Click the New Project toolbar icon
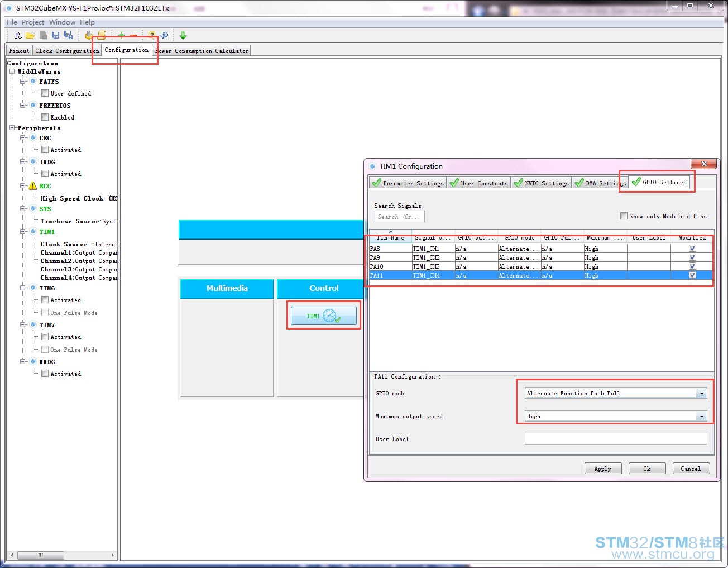The image size is (728, 568). pos(18,35)
